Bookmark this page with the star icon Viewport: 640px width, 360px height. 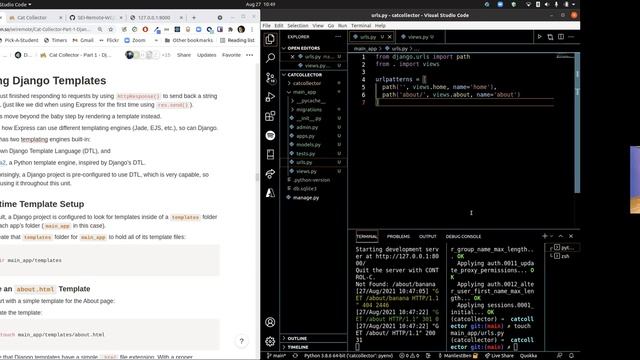111,29
